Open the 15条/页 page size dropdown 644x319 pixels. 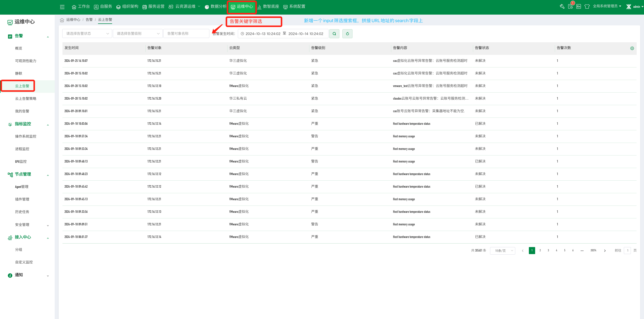tap(502, 251)
